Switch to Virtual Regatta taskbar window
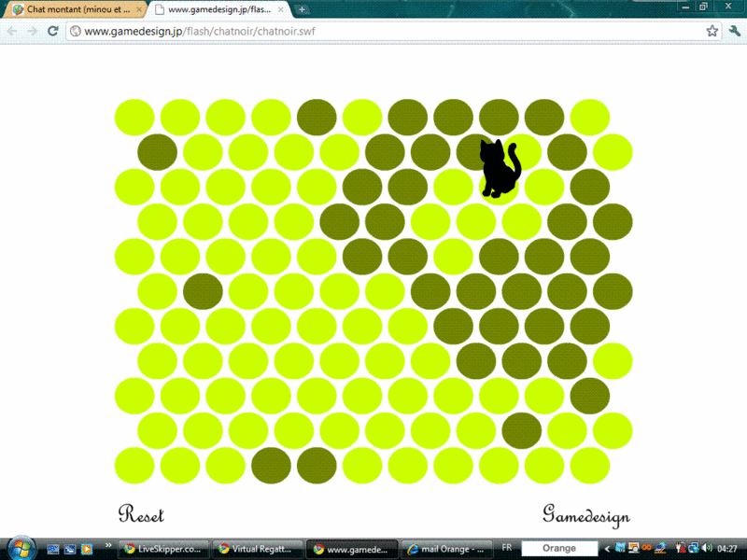The width and height of the screenshot is (747, 560). 256,549
